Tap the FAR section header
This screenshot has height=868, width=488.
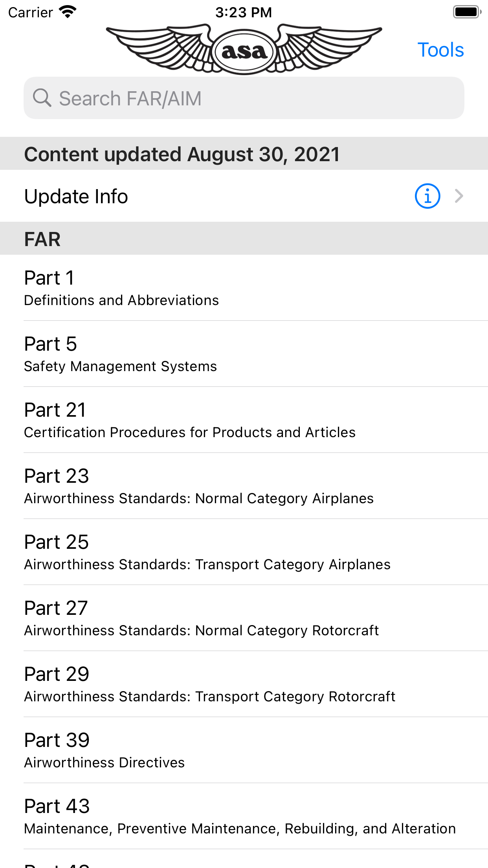point(244,239)
